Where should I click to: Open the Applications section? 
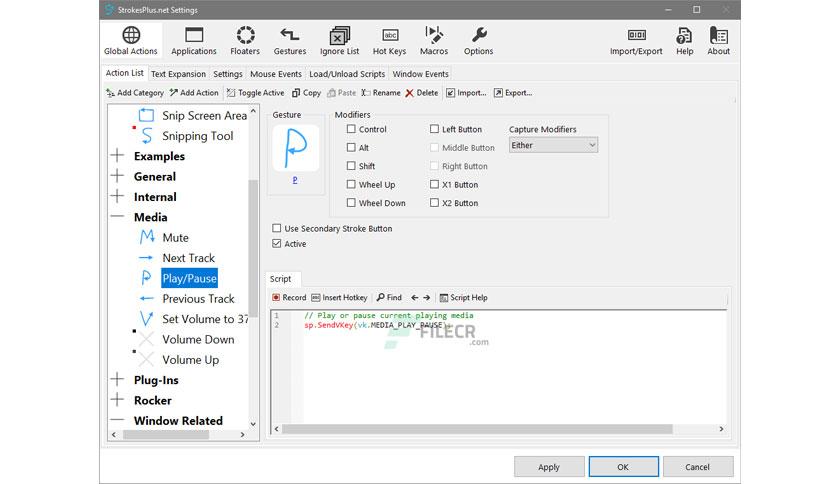pyautogui.click(x=194, y=41)
